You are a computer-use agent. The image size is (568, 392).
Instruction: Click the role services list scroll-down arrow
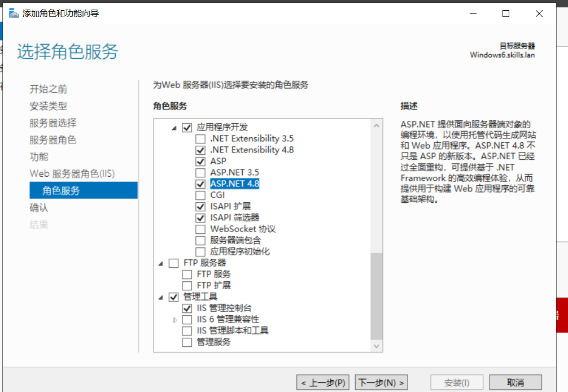tap(377, 346)
